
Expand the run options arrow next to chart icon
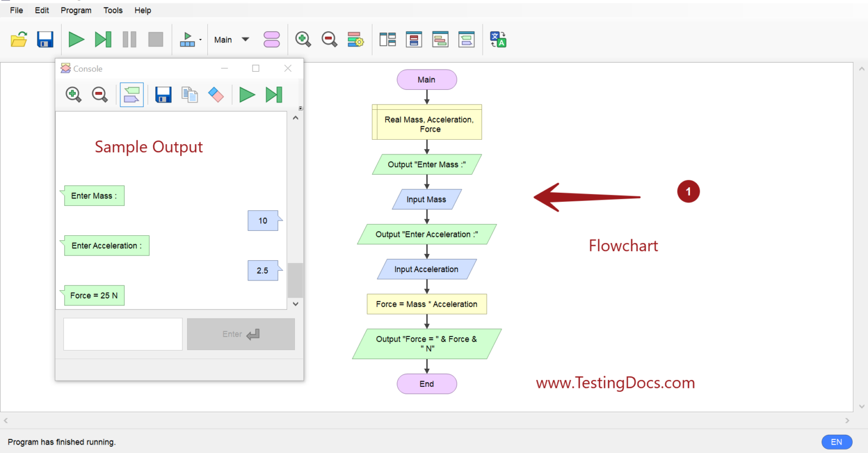200,39
